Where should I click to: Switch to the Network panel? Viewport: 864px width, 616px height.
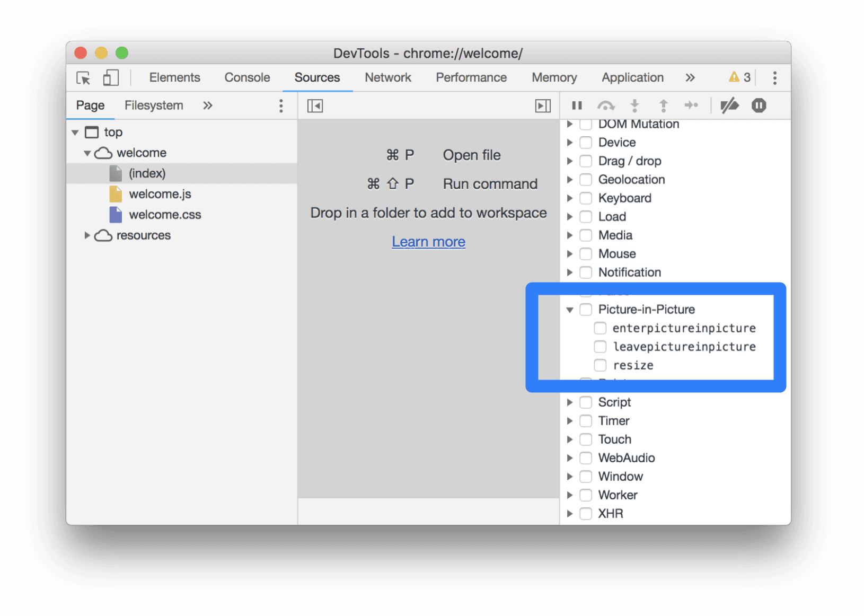(388, 77)
